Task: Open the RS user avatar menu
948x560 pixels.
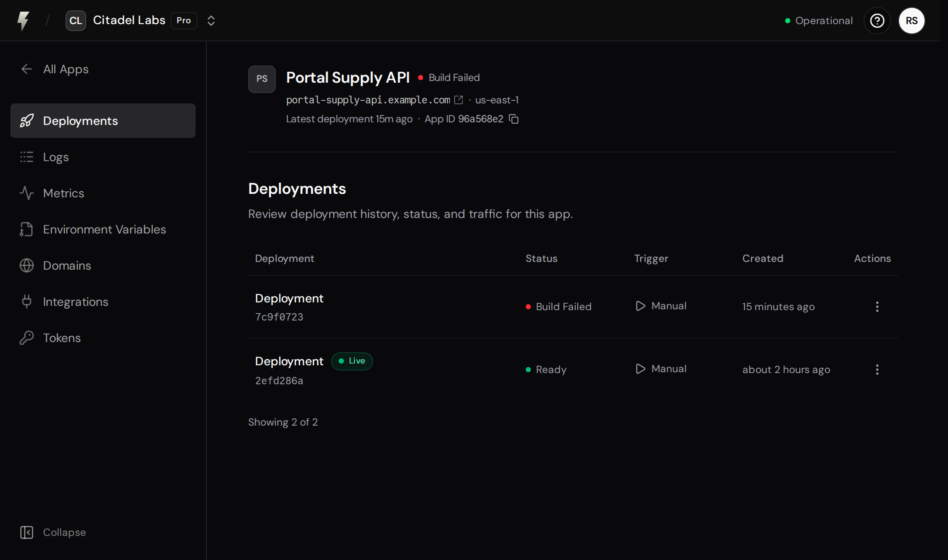Action: (x=912, y=21)
